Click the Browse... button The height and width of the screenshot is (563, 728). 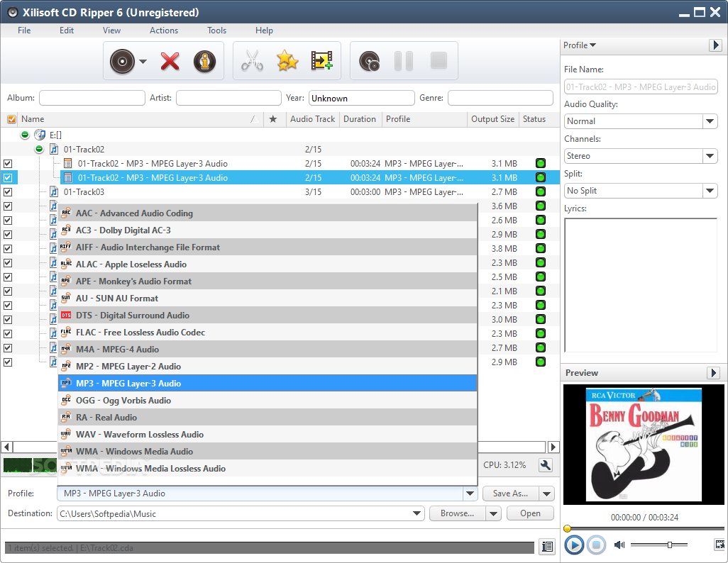coord(458,513)
